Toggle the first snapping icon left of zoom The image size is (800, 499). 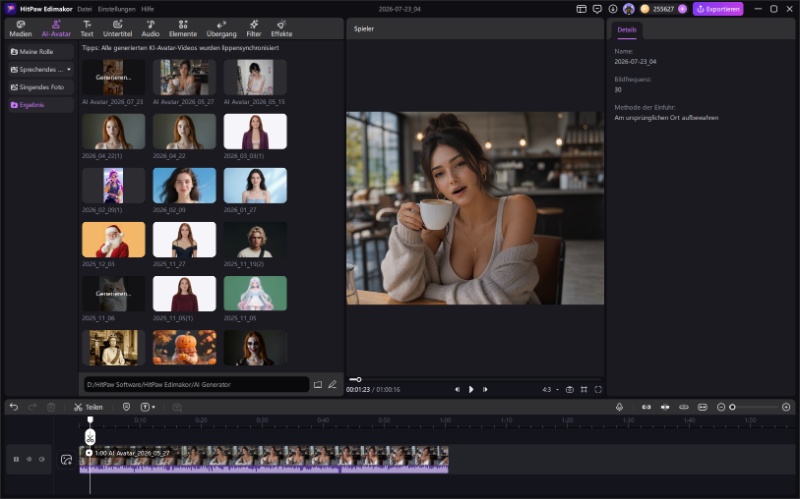[x=646, y=407]
